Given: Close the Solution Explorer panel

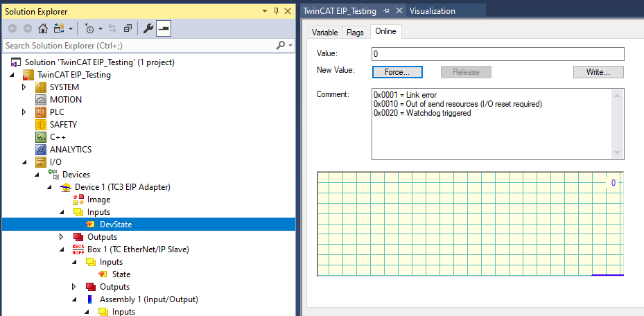Looking at the screenshot, I should [288, 12].
